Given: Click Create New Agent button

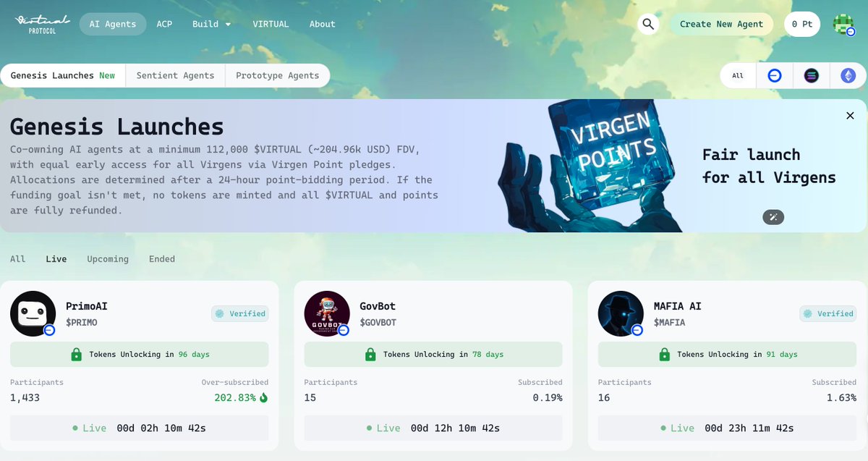Looking at the screenshot, I should 721,24.
